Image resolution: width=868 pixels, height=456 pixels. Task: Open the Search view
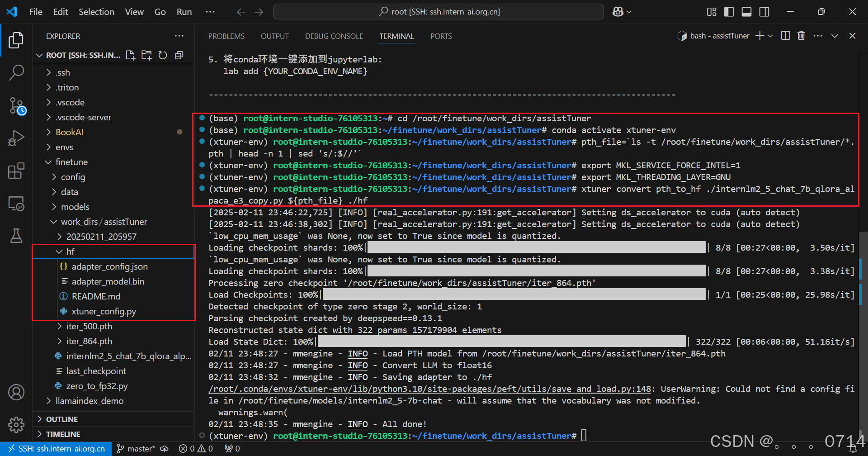pos(16,73)
